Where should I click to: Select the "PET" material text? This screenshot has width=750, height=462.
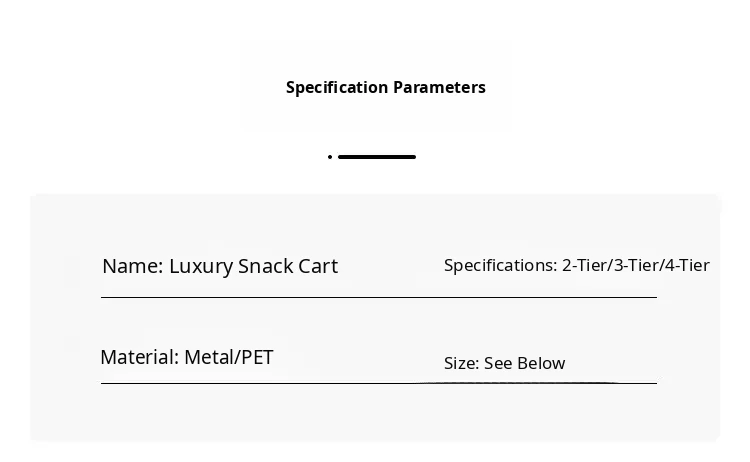click(x=257, y=357)
